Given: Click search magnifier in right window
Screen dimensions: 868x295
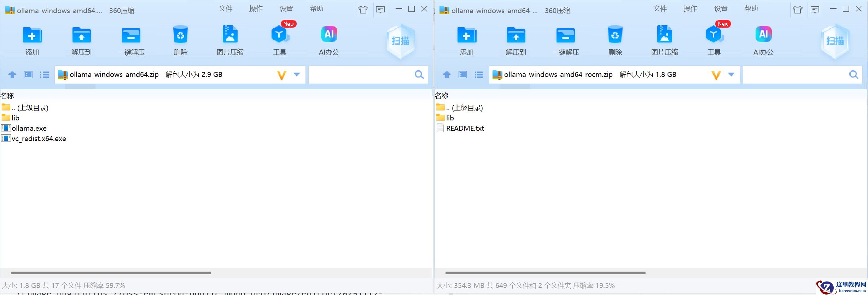Looking at the screenshot, I should pyautogui.click(x=854, y=75).
